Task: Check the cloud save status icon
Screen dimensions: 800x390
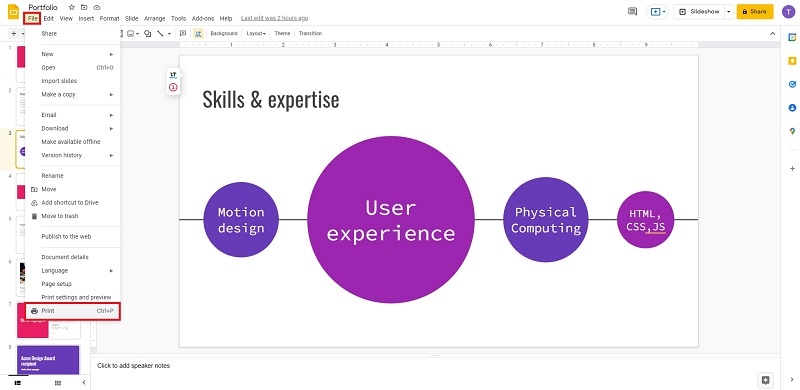Action: pyautogui.click(x=97, y=8)
